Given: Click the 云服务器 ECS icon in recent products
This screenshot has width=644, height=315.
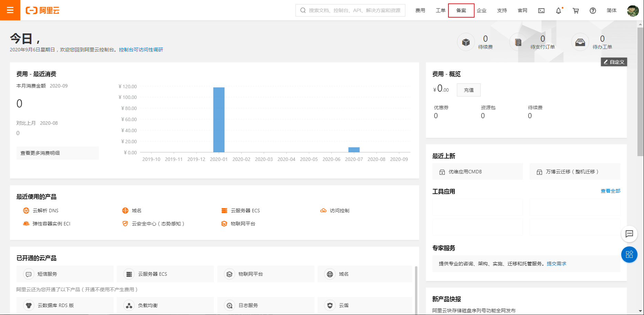Looking at the screenshot, I should (x=224, y=211).
